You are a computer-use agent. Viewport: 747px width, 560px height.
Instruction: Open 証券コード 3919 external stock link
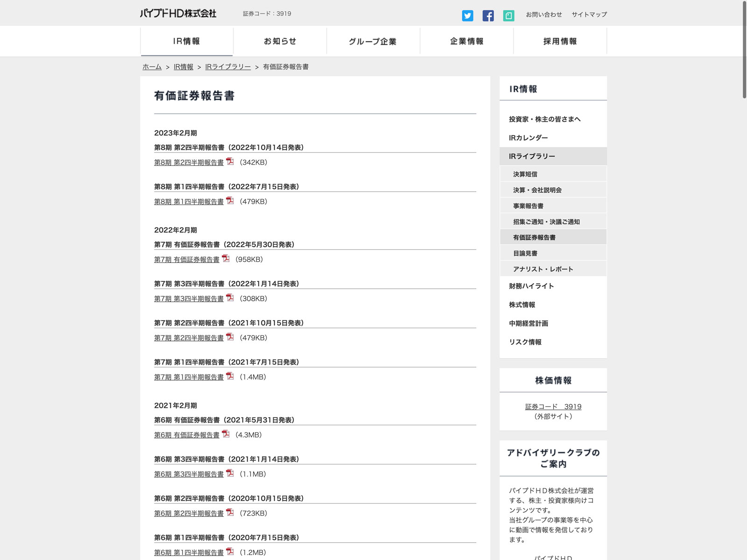tap(553, 406)
